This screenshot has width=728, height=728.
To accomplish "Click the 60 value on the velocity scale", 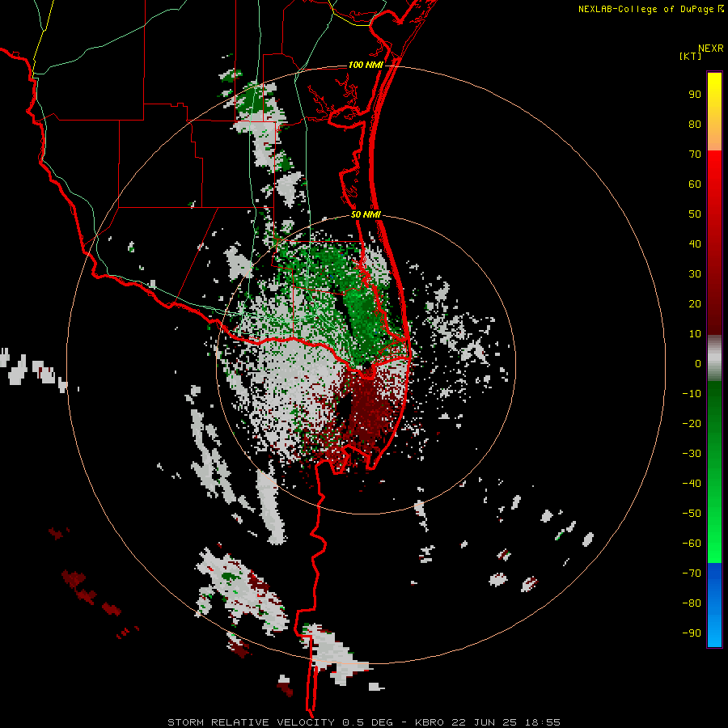I will point(695,184).
